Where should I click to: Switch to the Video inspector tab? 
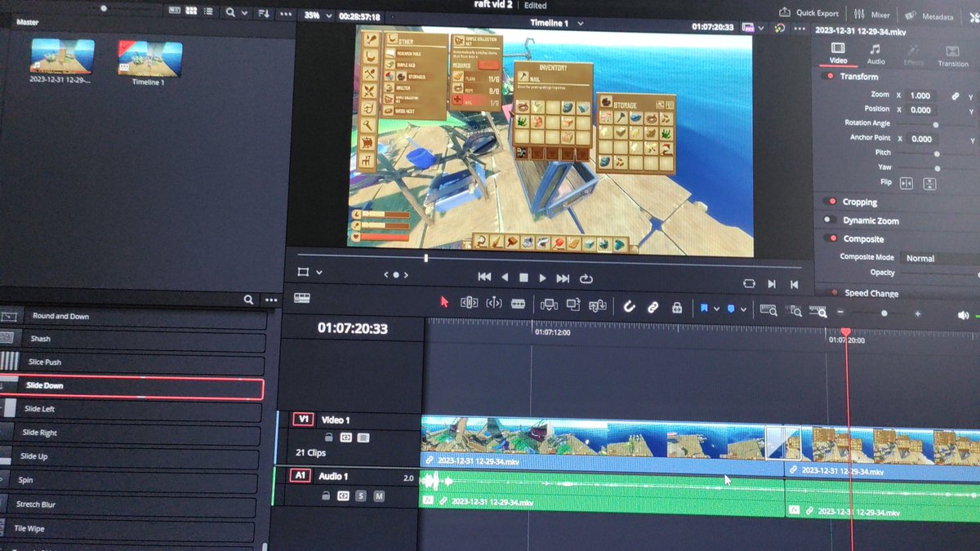point(838,55)
